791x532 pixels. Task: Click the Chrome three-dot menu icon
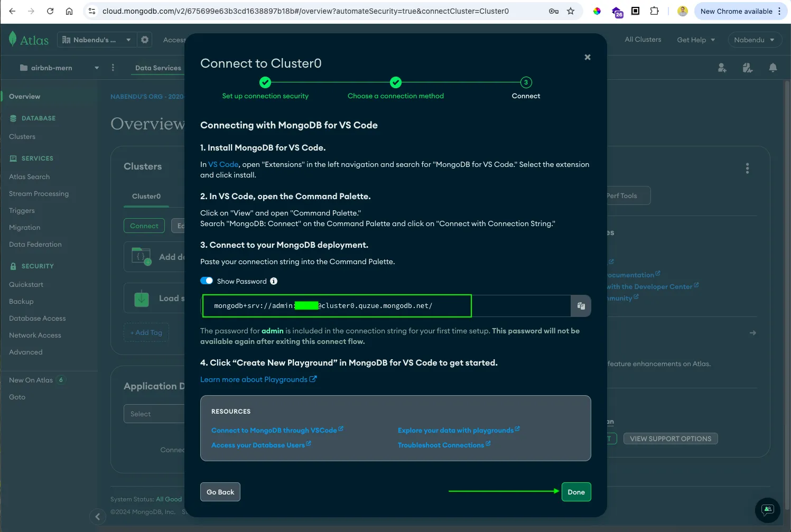(x=779, y=11)
